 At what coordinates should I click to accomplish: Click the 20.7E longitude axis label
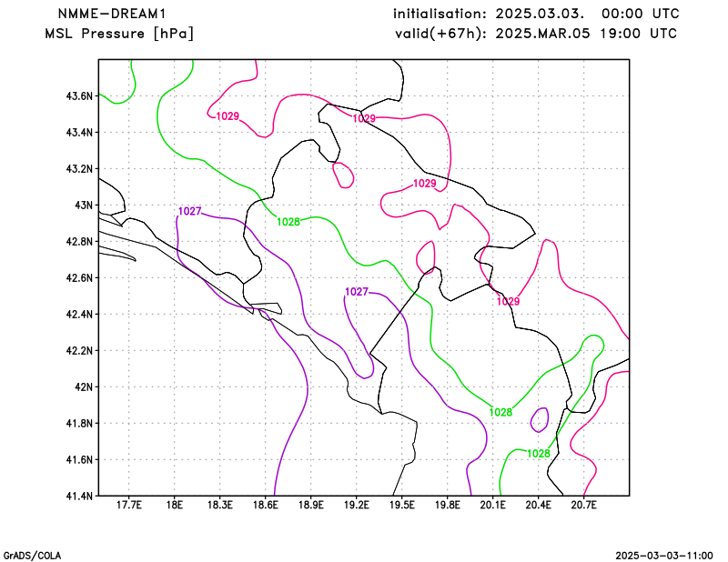pyautogui.click(x=583, y=505)
